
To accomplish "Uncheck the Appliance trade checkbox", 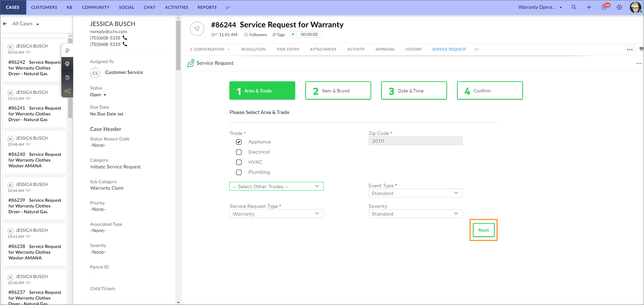I will [x=239, y=142].
